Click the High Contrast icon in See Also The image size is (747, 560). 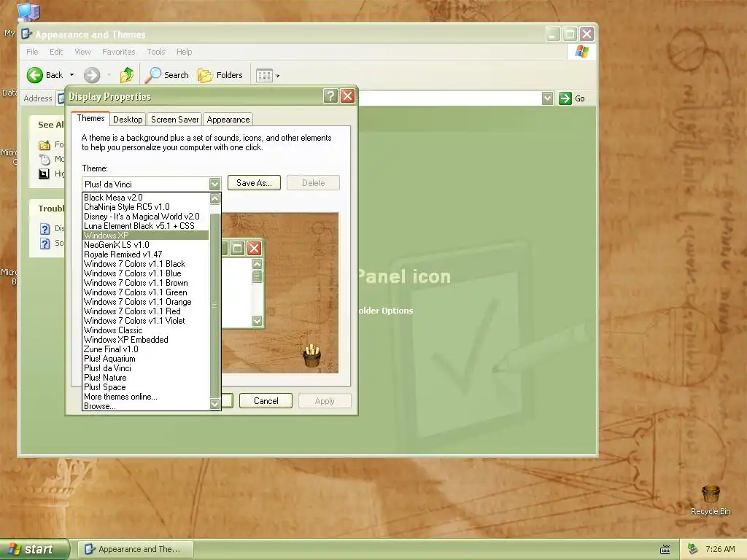point(44,174)
